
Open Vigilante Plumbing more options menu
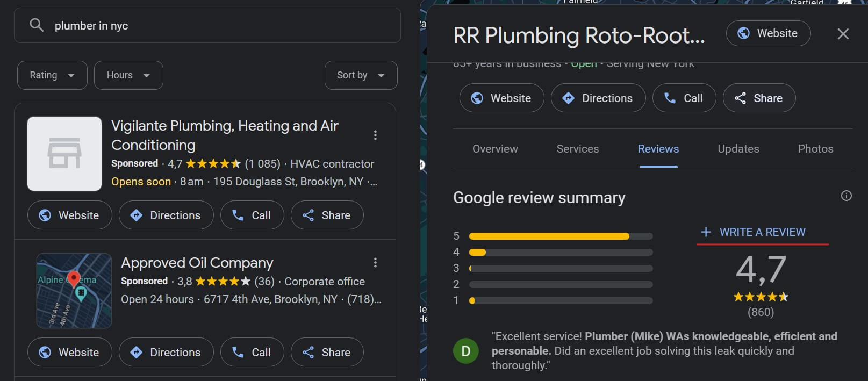[x=375, y=135]
